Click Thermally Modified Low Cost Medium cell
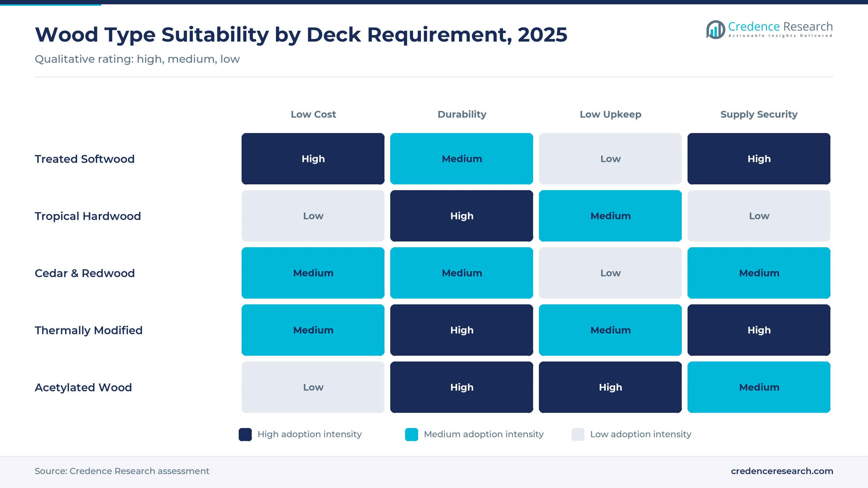The height and width of the screenshot is (488, 868). point(313,330)
